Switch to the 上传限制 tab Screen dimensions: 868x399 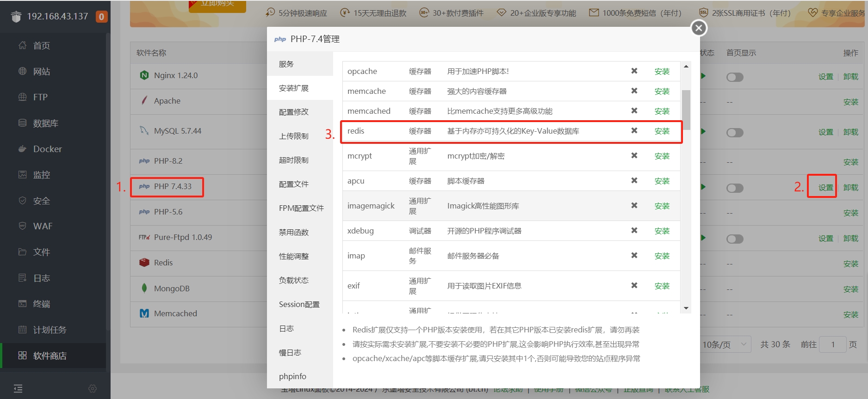(x=300, y=136)
